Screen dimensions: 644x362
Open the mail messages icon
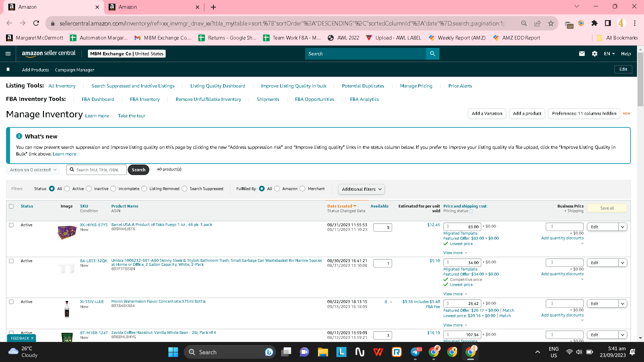pos(582,54)
